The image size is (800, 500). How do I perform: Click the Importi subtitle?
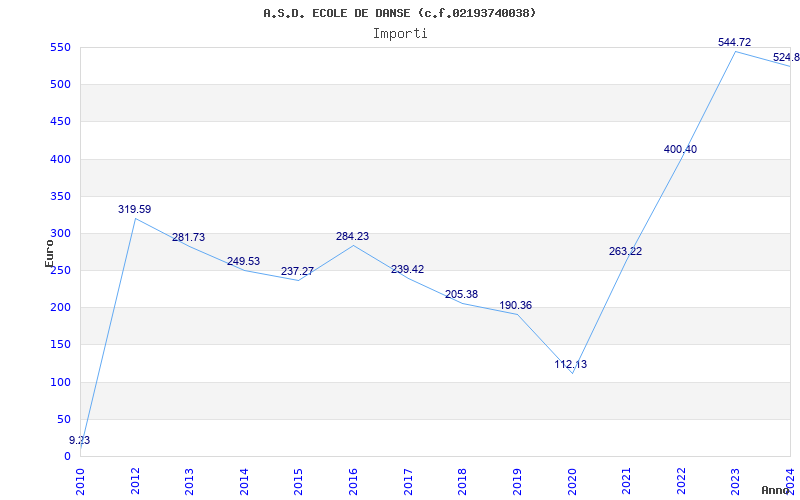(400, 34)
